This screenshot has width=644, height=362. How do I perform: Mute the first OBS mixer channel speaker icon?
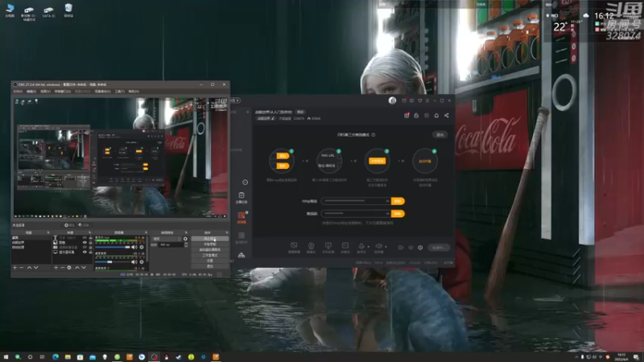(x=134, y=247)
